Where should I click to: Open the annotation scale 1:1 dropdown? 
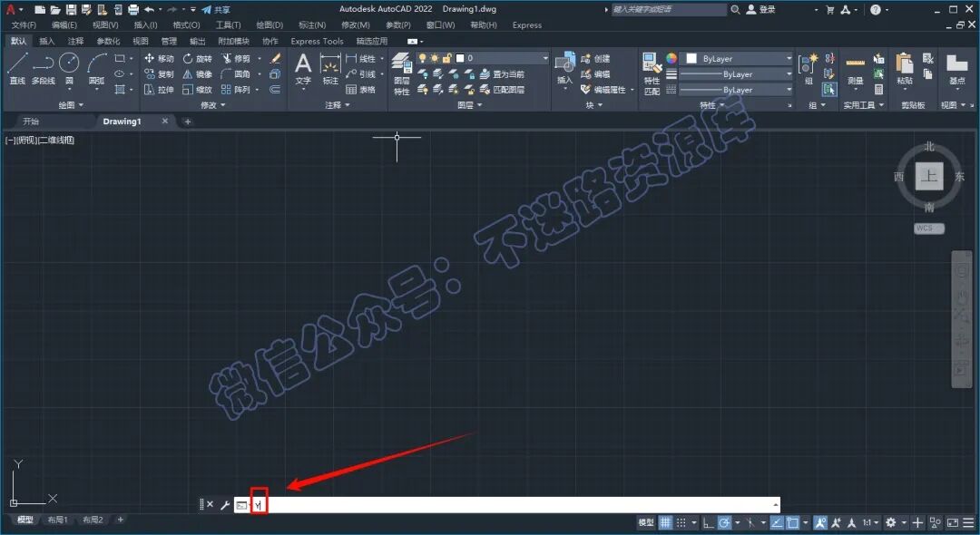click(870, 522)
